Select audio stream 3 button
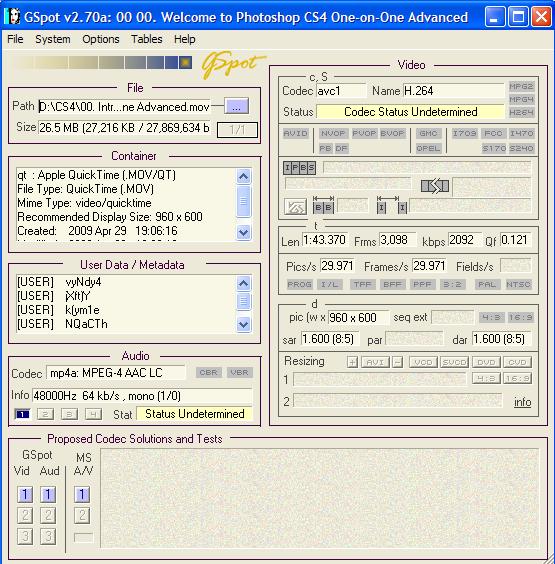555x564 pixels. [69, 414]
